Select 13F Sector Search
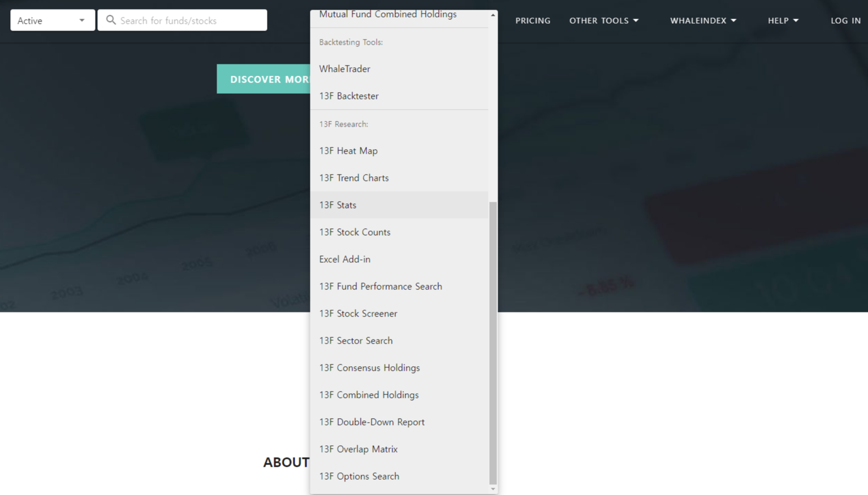The width and height of the screenshot is (868, 495). click(x=399, y=341)
